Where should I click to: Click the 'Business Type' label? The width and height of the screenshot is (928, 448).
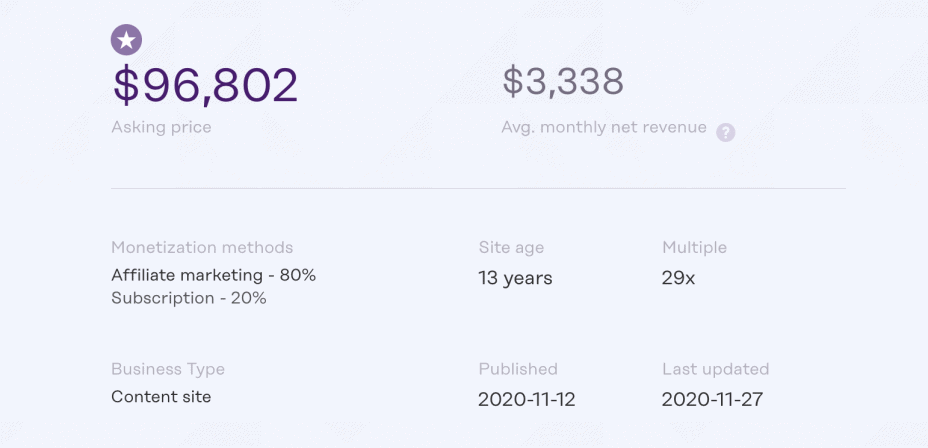coord(168,369)
